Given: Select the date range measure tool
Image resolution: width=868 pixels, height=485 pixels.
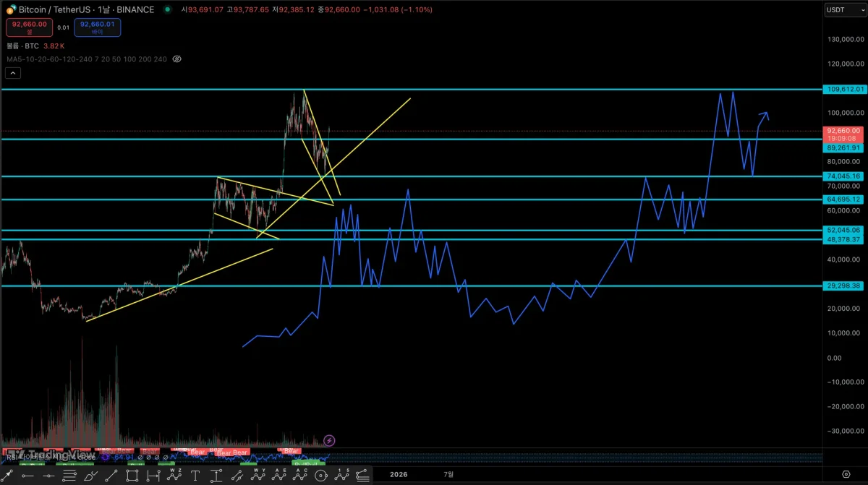Looking at the screenshot, I should click(x=153, y=476).
